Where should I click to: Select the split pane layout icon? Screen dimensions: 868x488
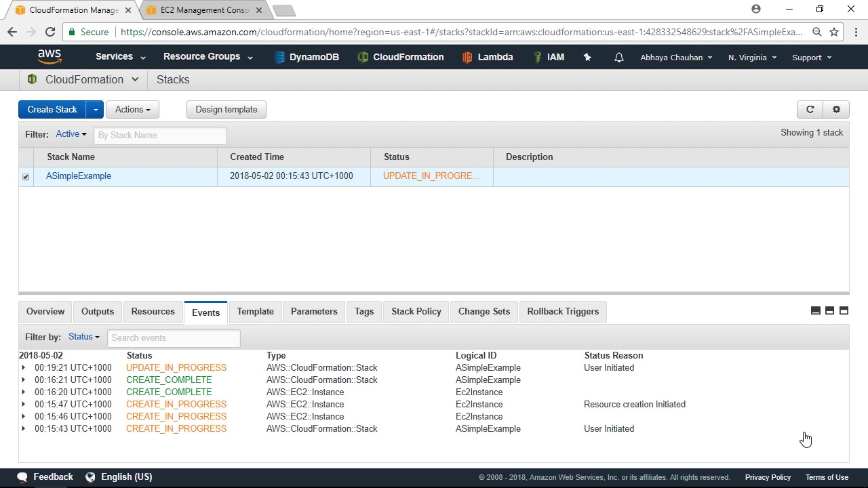coord(829,310)
